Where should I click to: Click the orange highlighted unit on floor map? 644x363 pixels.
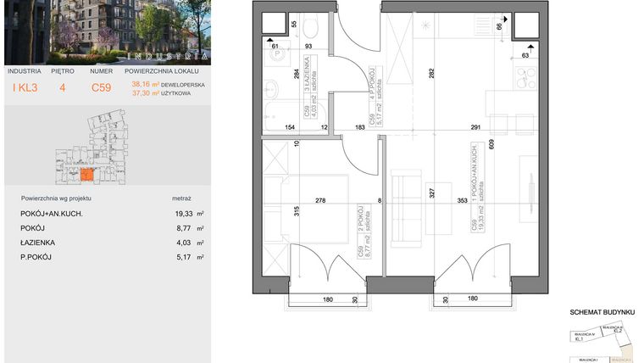coord(86,175)
